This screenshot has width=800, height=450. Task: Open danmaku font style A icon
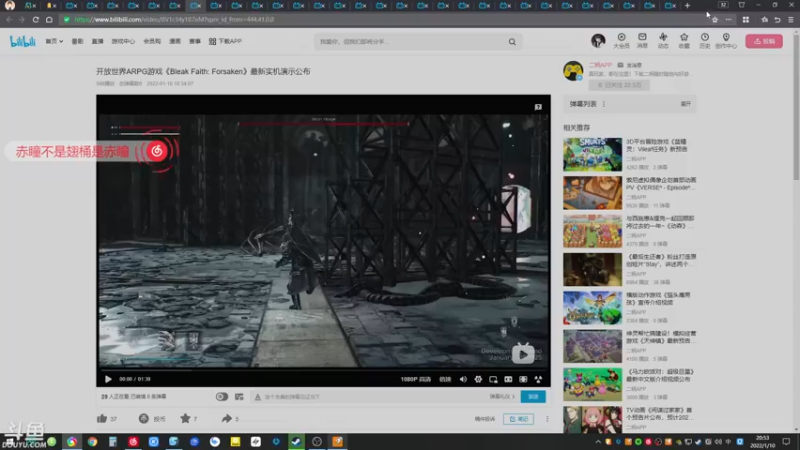point(258,397)
